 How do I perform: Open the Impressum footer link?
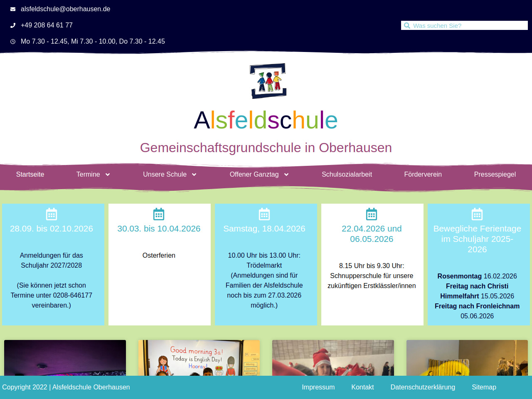318,387
